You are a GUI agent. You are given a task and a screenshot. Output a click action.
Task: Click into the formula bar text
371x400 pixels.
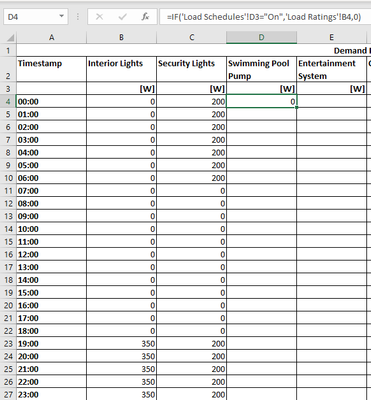[265, 17]
